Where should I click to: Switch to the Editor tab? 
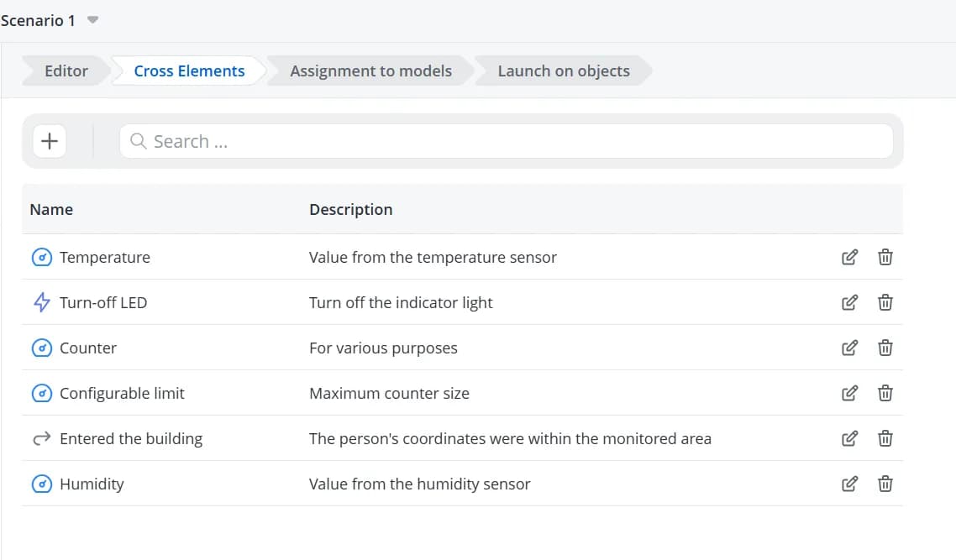point(66,71)
